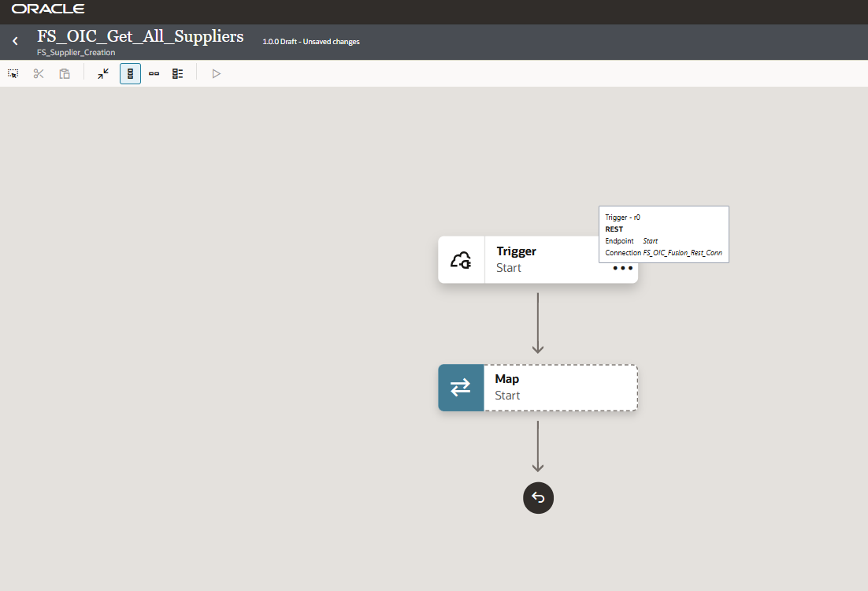Click the 1.0.0 Draft status text

(x=311, y=42)
